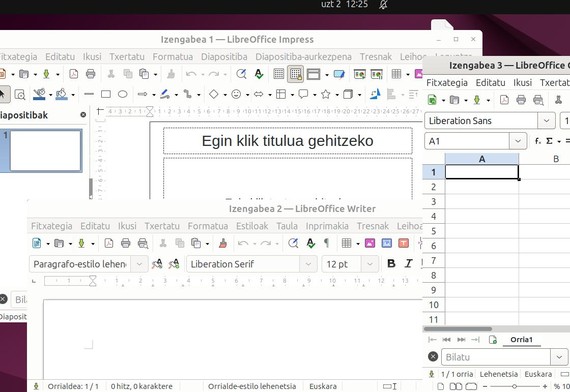Click the Print icon in Impress toolbar
The image size is (570, 392).
(91, 74)
